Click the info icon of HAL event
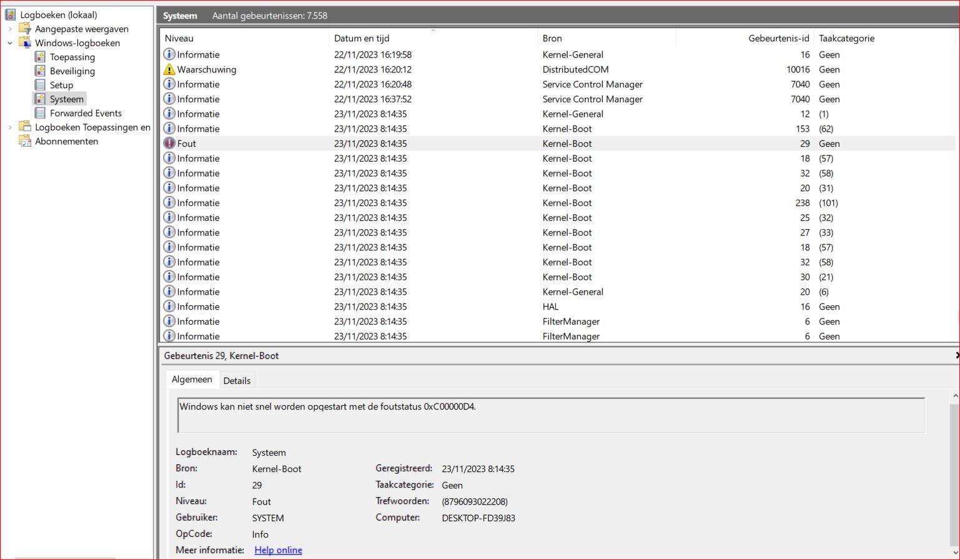 click(169, 307)
